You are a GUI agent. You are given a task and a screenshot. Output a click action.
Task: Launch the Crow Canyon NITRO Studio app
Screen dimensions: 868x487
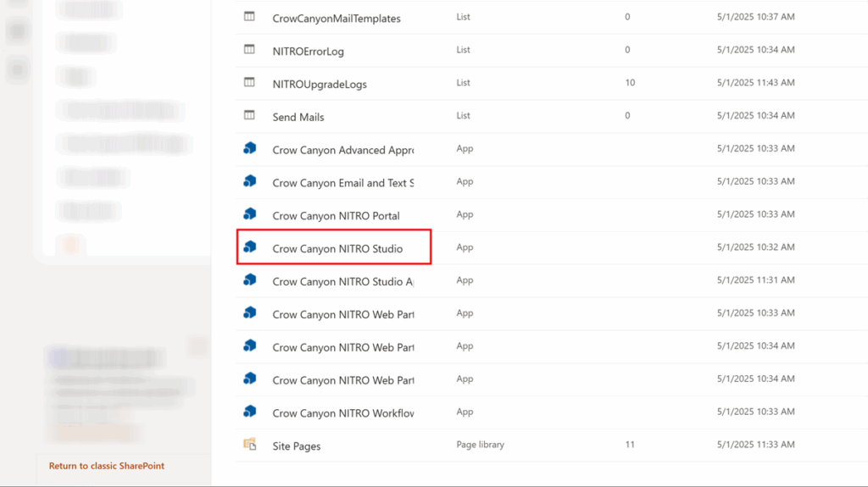[337, 248]
